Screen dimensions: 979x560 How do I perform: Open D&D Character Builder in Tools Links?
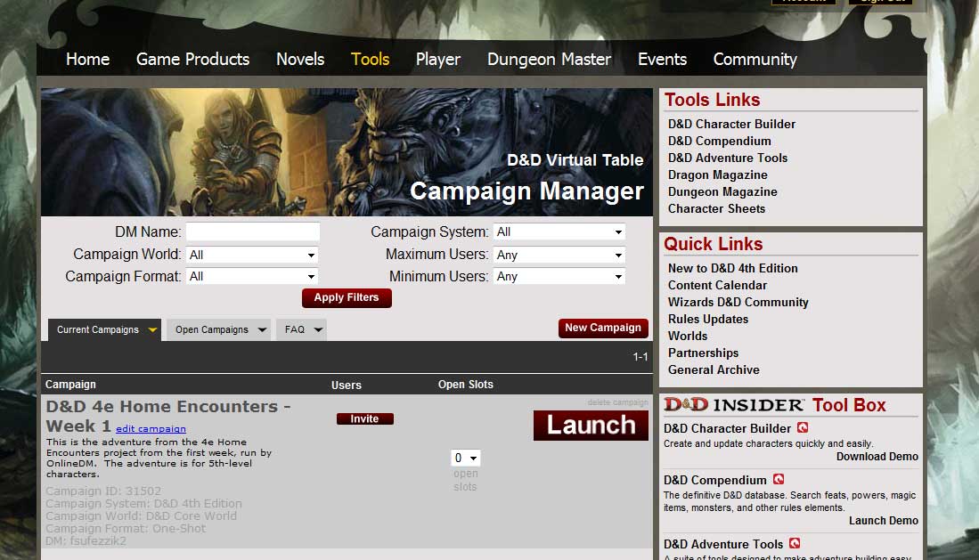click(x=731, y=124)
